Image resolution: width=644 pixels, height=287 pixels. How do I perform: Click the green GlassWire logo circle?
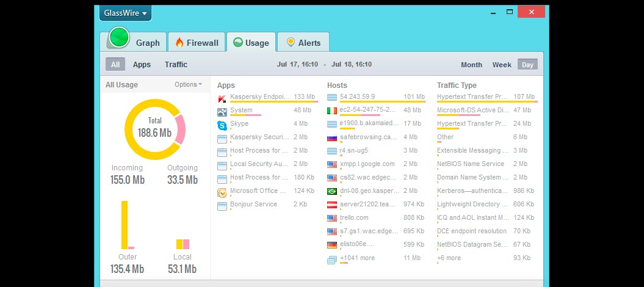point(120,37)
